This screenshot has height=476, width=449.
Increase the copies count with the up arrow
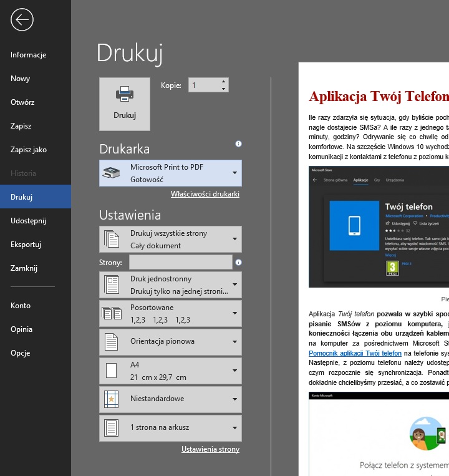[223, 81]
